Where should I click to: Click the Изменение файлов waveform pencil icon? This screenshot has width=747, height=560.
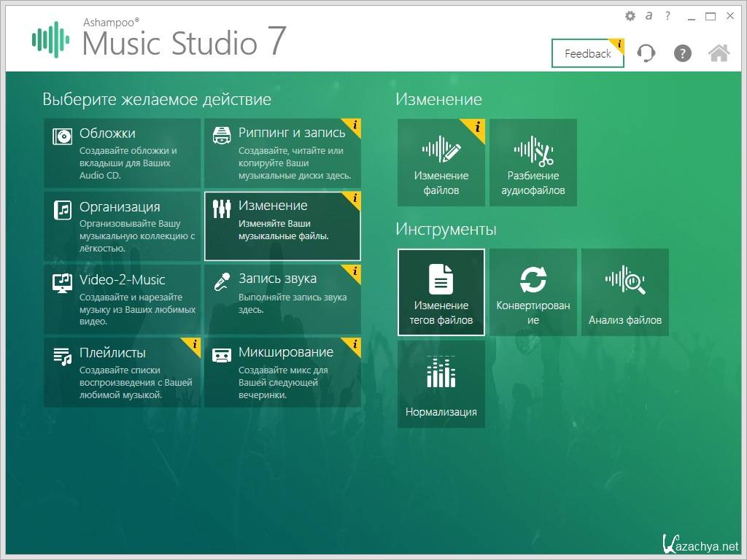pyautogui.click(x=441, y=150)
